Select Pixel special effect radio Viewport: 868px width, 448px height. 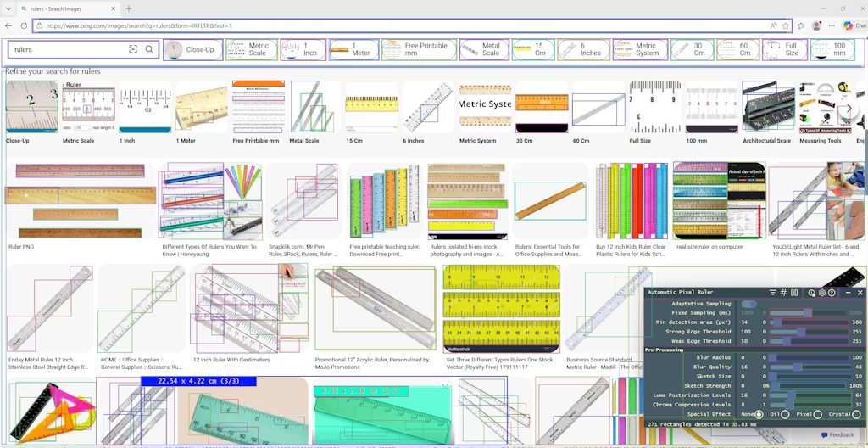[x=816, y=415]
